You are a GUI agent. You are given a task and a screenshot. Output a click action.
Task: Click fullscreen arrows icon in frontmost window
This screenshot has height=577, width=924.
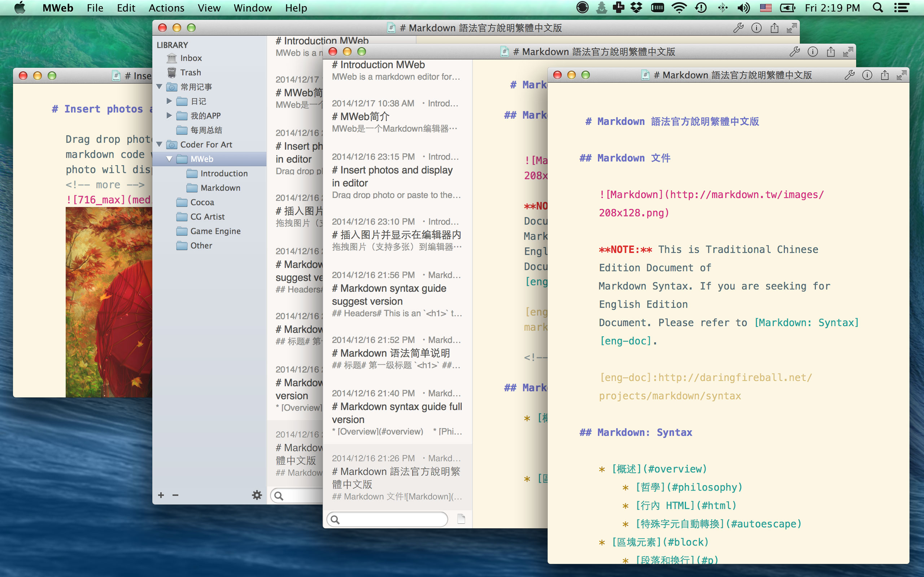[x=902, y=75]
